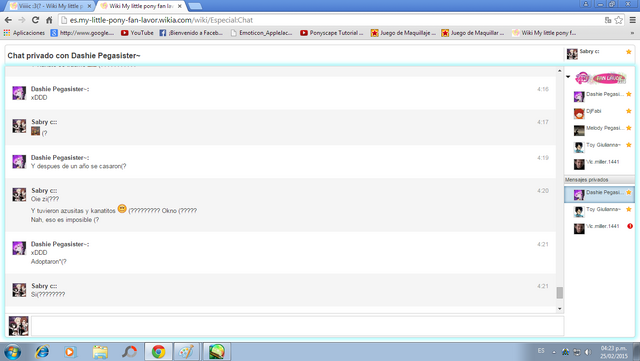Image resolution: width=640 pixels, height=361 pixels.
Task: Show hidden system tray icons arrow
Action: [554, 352]
